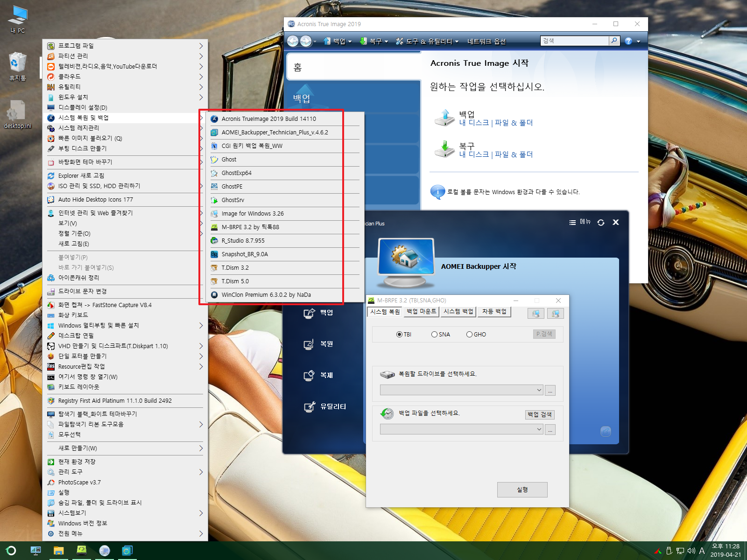This screenshot has height=560, width=747.
Task: Select the desktop.ini file icon
Action: coord(18,114)
